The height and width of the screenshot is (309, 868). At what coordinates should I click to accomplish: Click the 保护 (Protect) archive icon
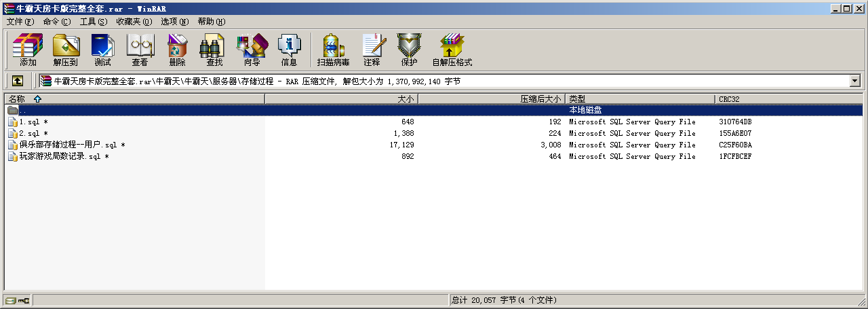pos(409,50)
